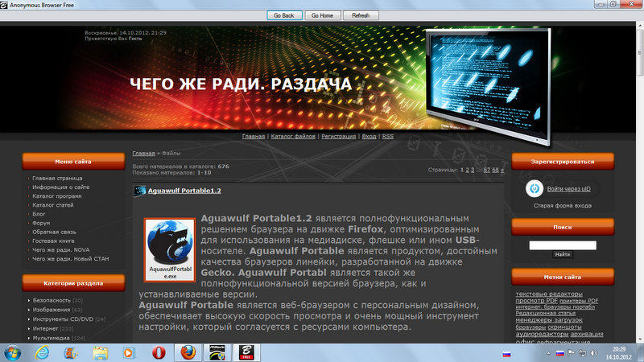Screen dimensions: 644x362
Task: Show hidden tray icons arrow
Action: [x=548, y=353]
